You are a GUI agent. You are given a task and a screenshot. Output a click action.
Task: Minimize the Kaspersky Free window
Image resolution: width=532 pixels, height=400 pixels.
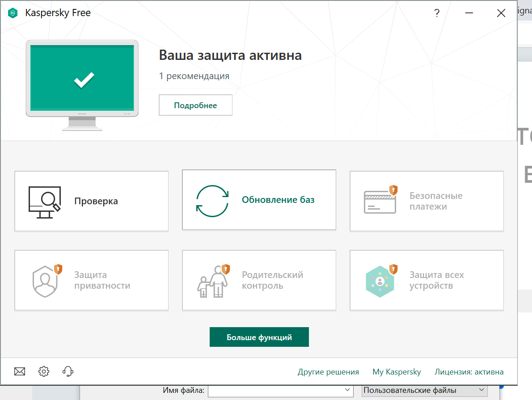click(x=469, y=13)
